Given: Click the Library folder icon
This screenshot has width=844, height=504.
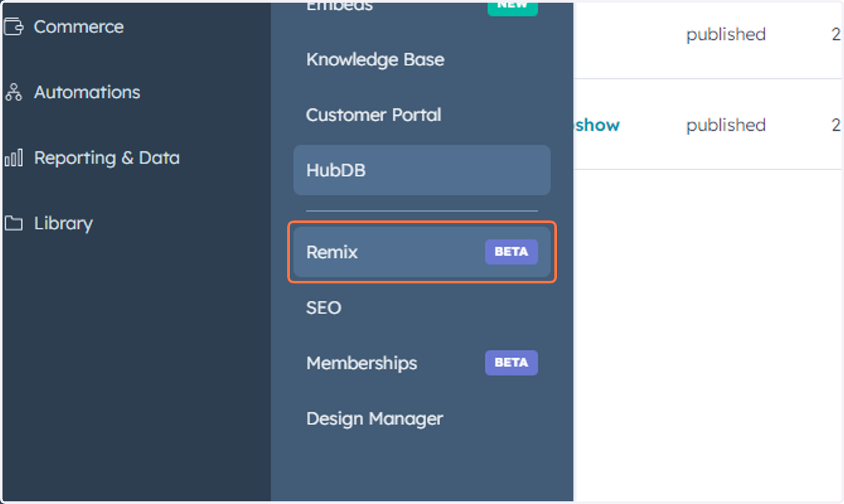Looking at the screenshot, I should (13, 224).
